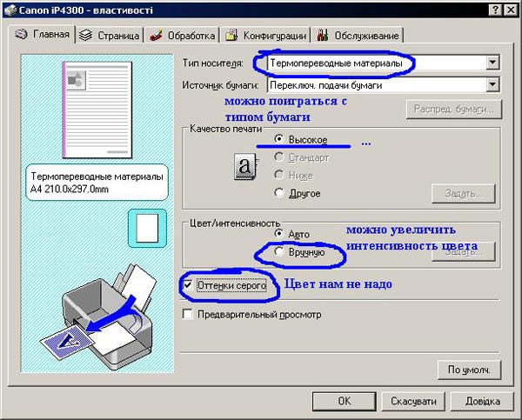
Task: Close the Canon iP4300 properties dialog
Action: (510, 10)
